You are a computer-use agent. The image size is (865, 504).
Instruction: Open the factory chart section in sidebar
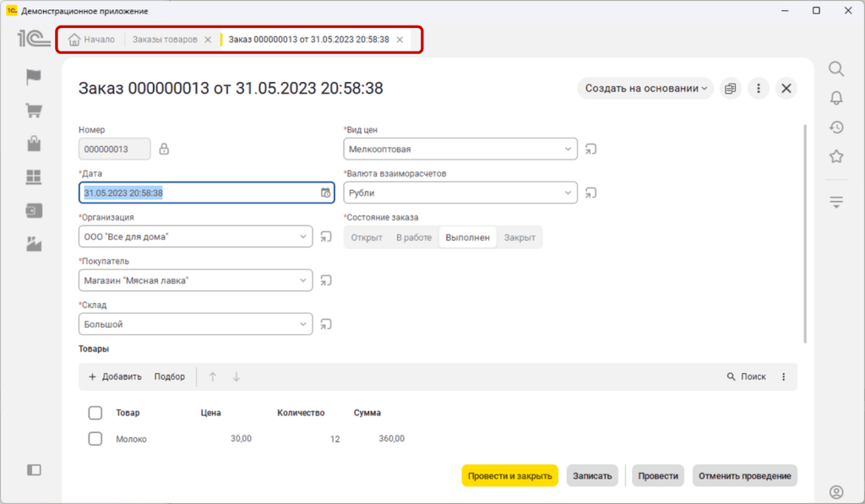34,244
